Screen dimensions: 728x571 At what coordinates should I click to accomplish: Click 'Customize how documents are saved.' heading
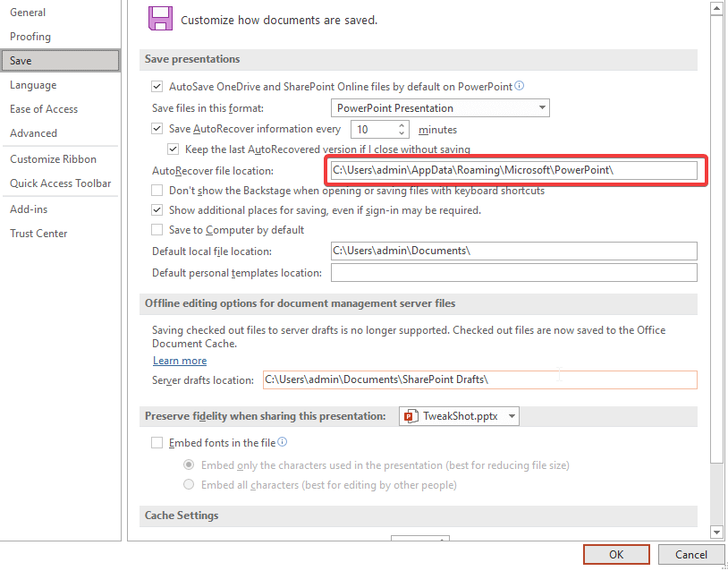coord(279,21)
